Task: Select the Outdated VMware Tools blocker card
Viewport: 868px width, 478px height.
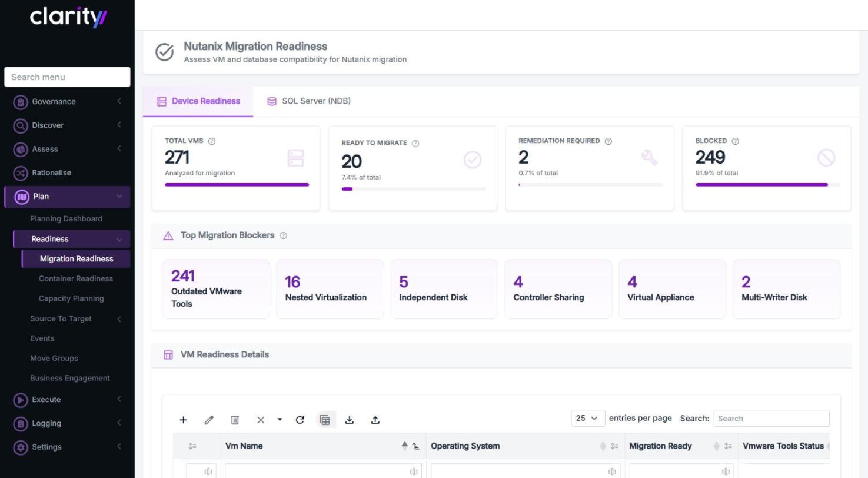Action: tap(216, 289)
